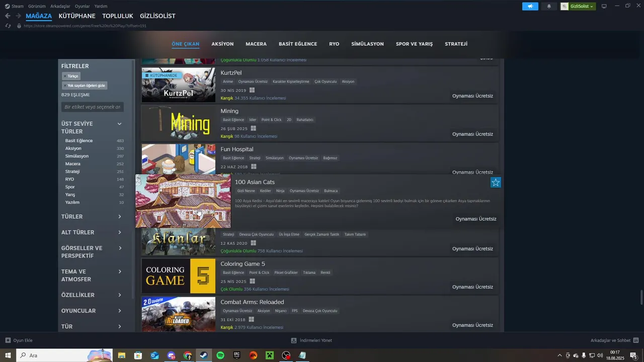Image resolution: width=644 pixels, height=362 pixels.
Task: Remove the Yok sayılan öğeleri gizle filter
Action: [x=85, y=85]
